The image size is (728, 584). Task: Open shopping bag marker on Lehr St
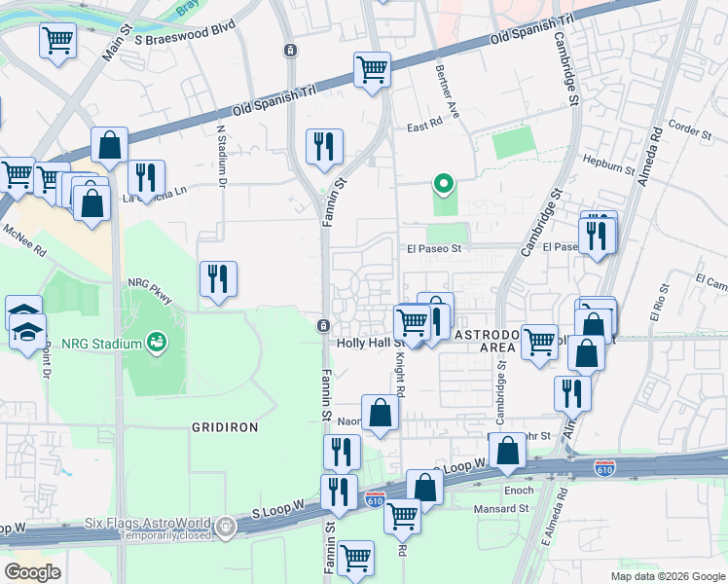point(507,452)
